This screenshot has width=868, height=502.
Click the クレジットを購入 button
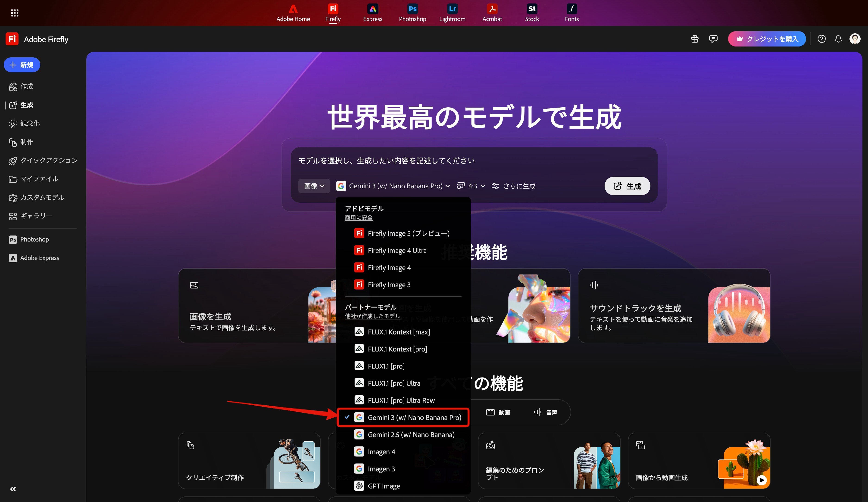pyautogui.click(x=767, y=39)
